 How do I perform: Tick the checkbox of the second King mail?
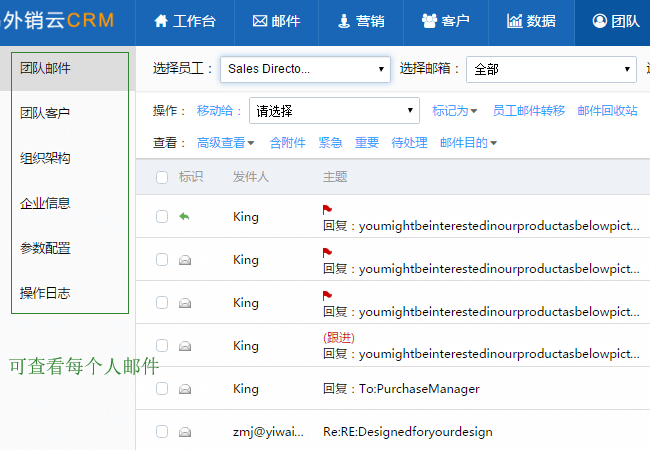(162, 259)
